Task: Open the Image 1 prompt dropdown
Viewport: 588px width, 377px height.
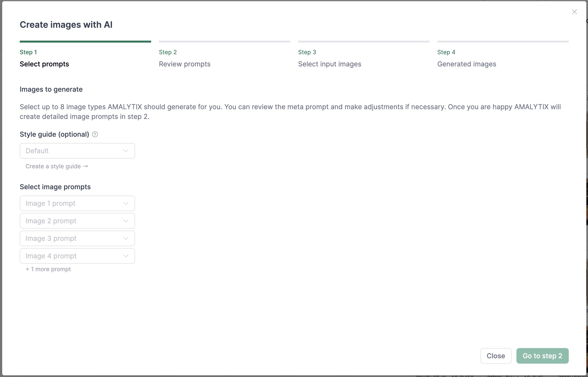Action: click(x=73, y=203)
